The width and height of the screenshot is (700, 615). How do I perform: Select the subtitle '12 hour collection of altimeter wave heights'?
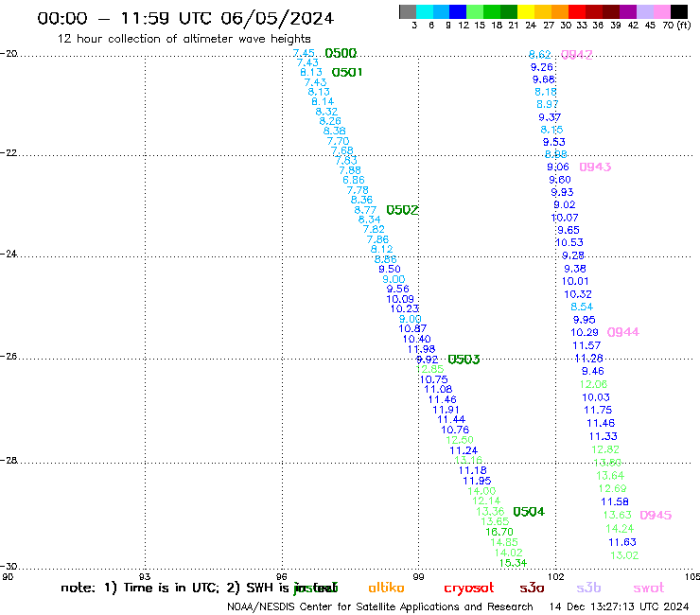[184, 39]
